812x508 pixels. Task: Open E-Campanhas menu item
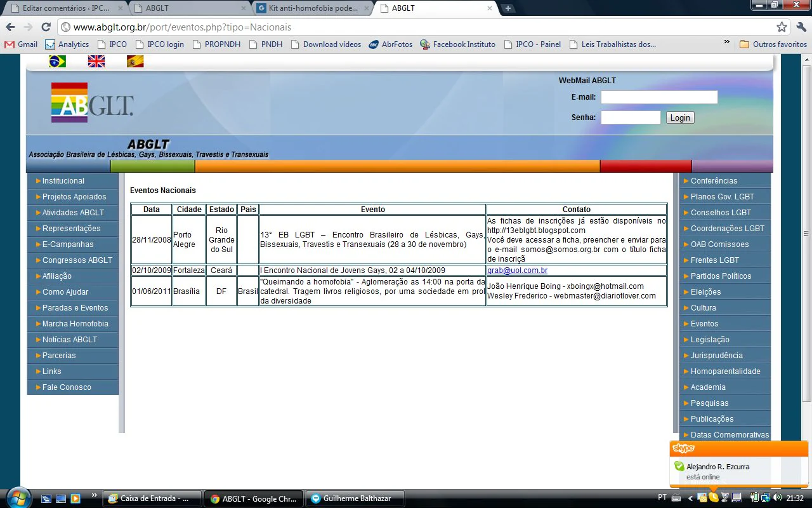72,244
